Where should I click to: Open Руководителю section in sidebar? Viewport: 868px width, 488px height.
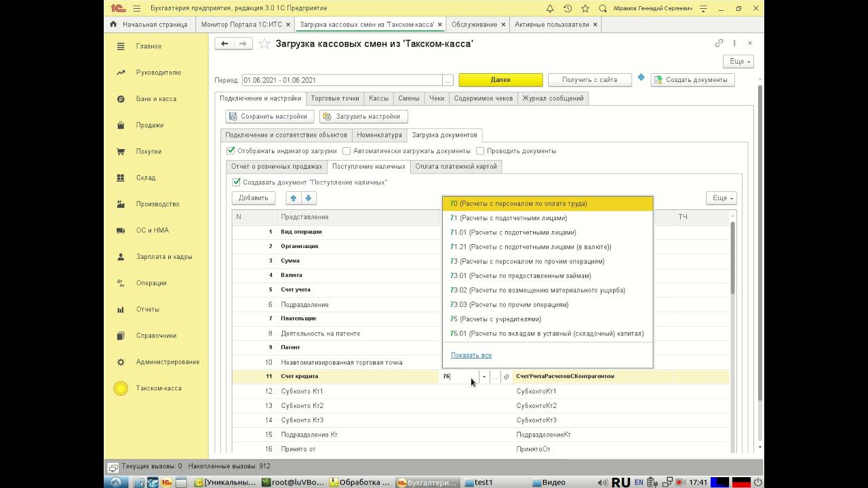[x=158, y=73]
